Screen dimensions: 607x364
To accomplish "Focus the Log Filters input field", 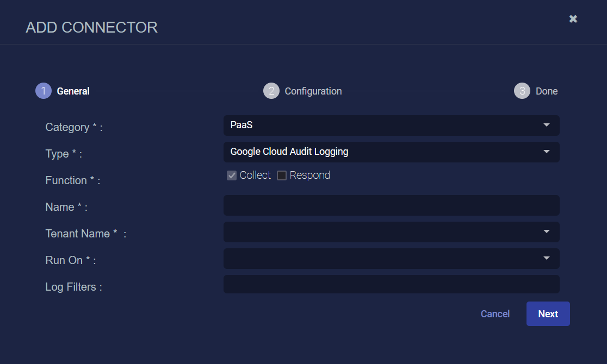I will [392, 284].
